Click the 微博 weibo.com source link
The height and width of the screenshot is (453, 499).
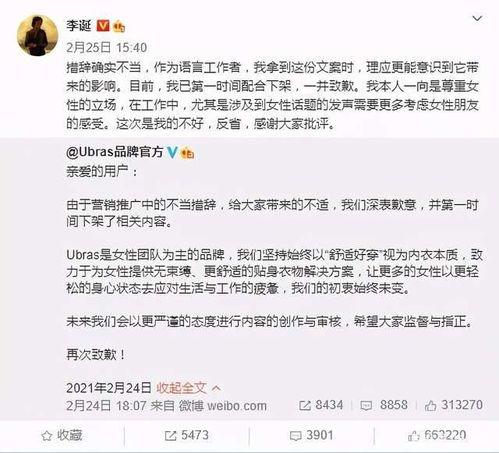[222, 406]
